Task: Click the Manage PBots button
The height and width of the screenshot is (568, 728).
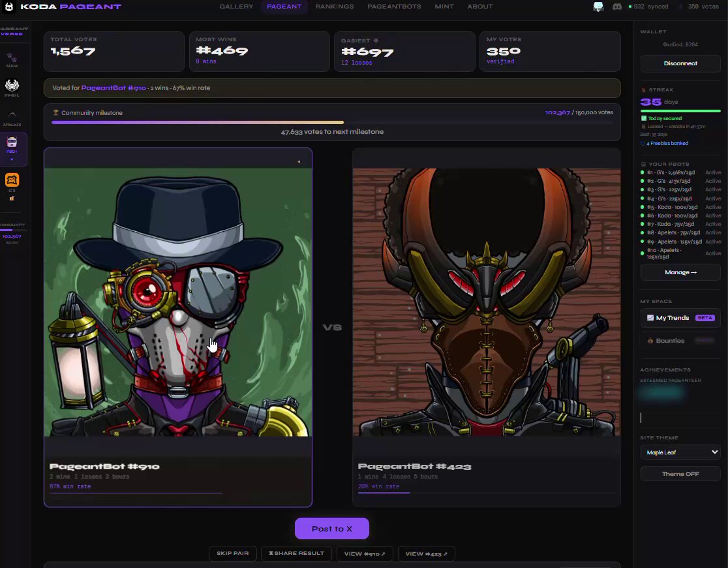Action: pyautogui.click(x=680, y=272)
